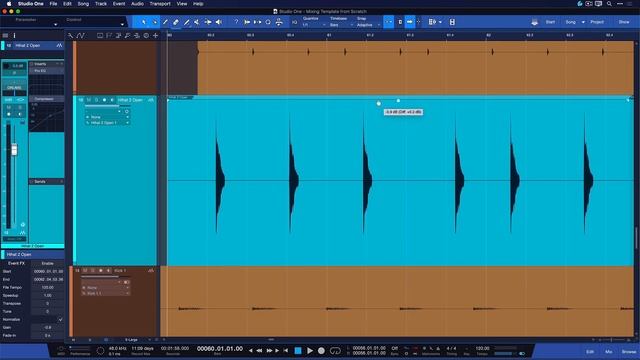Open the Mix view button
The width and height of the screenshot is (640, 360).
tap(609, 351)
